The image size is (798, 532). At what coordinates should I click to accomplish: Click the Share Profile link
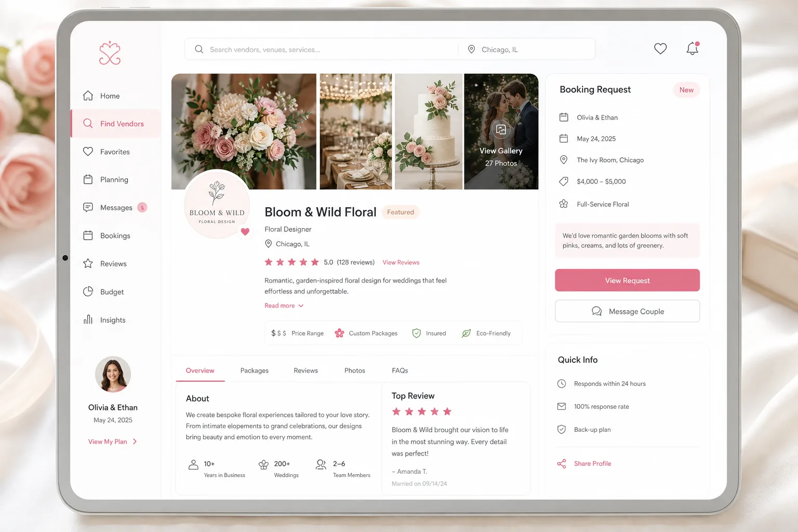(592, 463)
